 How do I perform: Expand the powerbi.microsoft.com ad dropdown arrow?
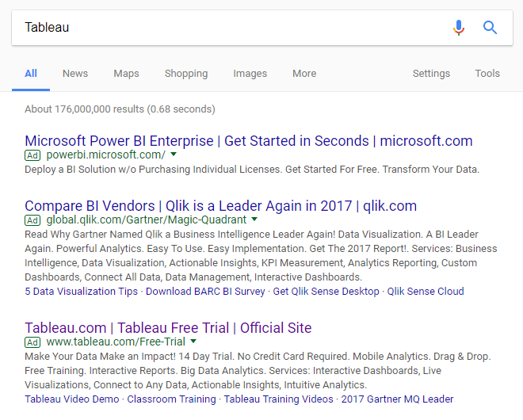[x=174, y=155]
